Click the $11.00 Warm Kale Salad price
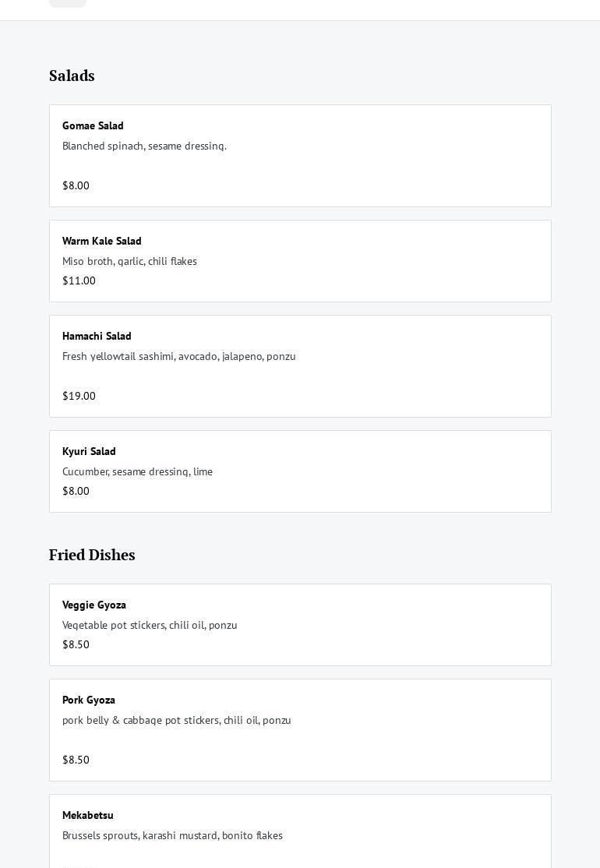 tap(79, 281)
